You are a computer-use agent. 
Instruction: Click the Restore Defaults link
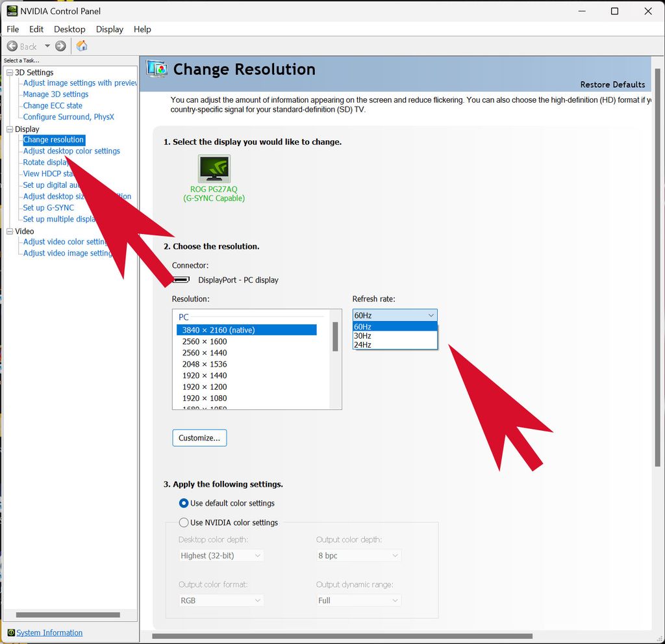(612, 84)
